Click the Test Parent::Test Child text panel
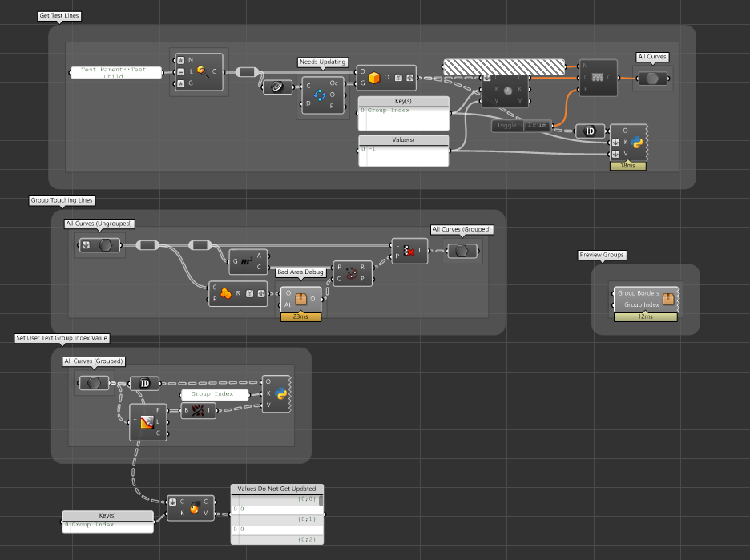 [116, 73]
